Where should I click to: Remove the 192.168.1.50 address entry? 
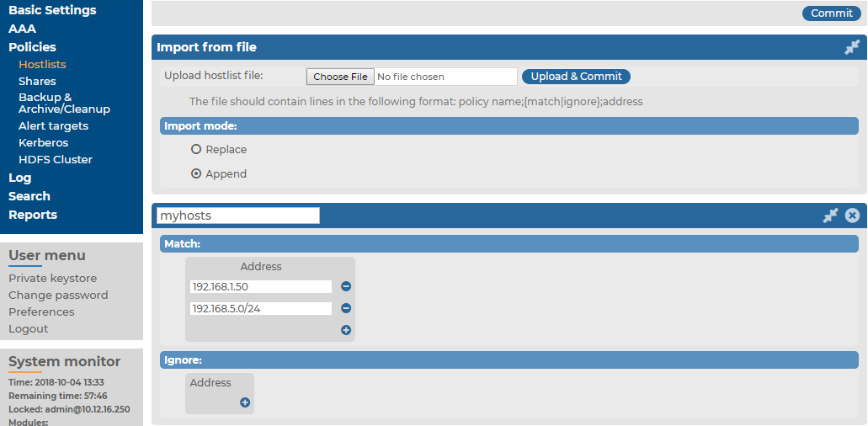click(346, 286)
